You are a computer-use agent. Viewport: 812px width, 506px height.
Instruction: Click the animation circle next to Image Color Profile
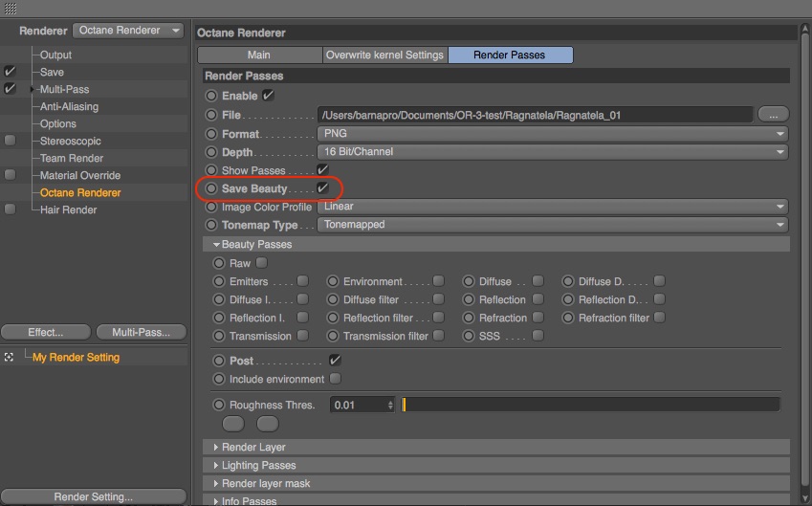pos(211,207)
